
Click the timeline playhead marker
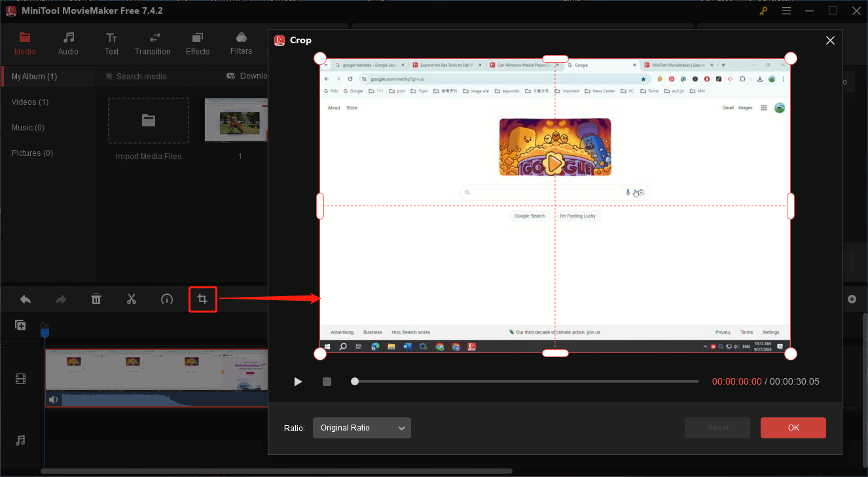tap(45, 333)
